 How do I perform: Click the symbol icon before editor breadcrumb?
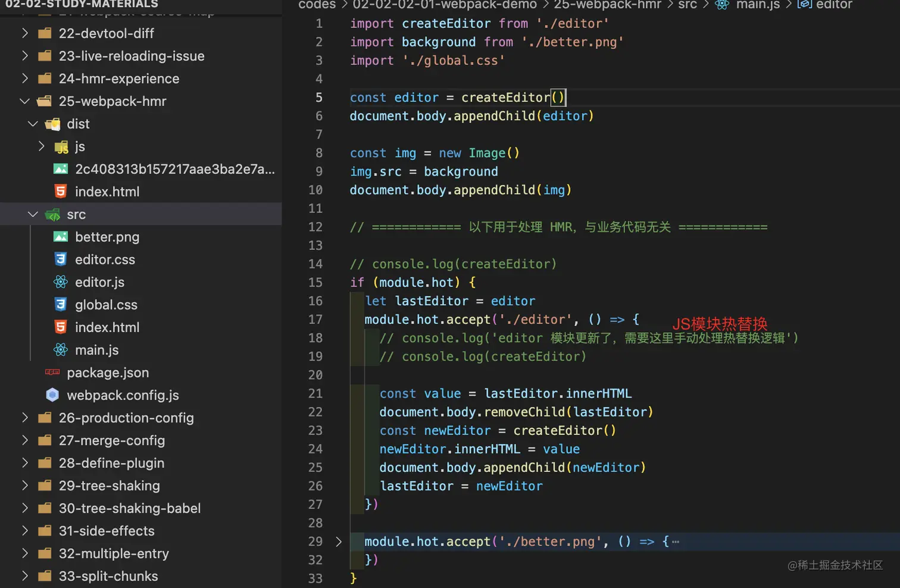[805, 5]
